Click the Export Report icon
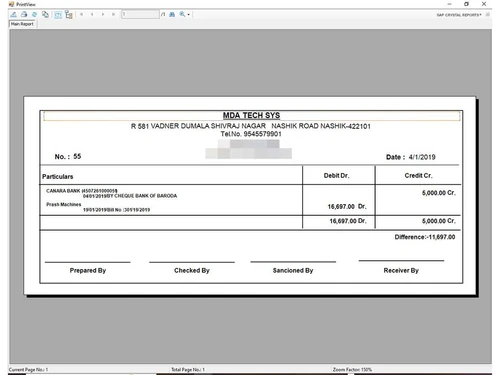The width and height of the screenshot is (500, 375). coord(14,14)
